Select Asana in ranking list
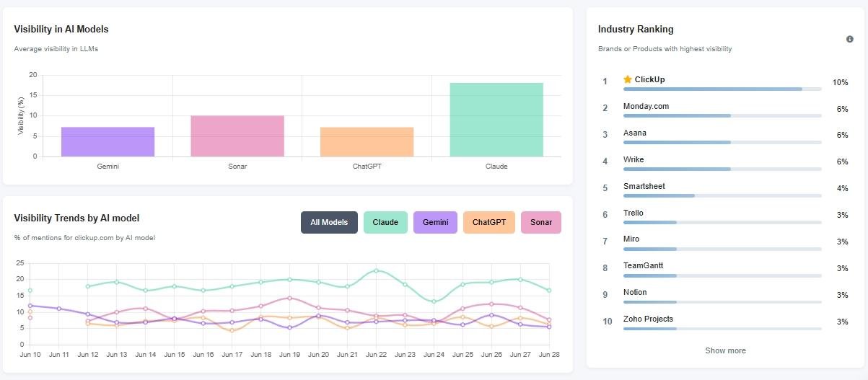This screenshot has height=380, width=868. click(635, 133)
